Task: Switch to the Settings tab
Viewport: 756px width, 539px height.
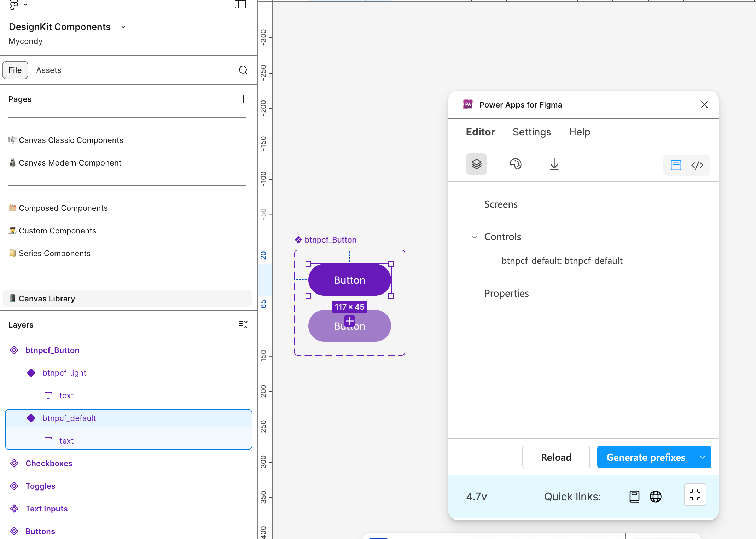Action: coord(532,132)
